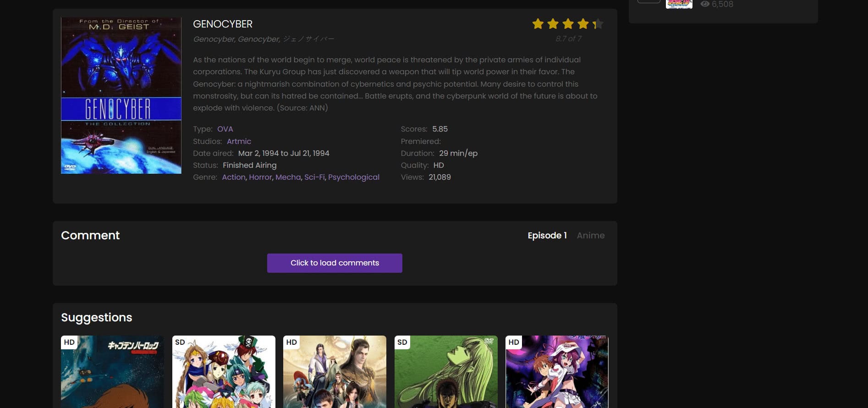The height and width of the screenshot is (408, 868).
Task: Rate Genocyber with the fifth, half-filled star
Action: coord(598,24)
